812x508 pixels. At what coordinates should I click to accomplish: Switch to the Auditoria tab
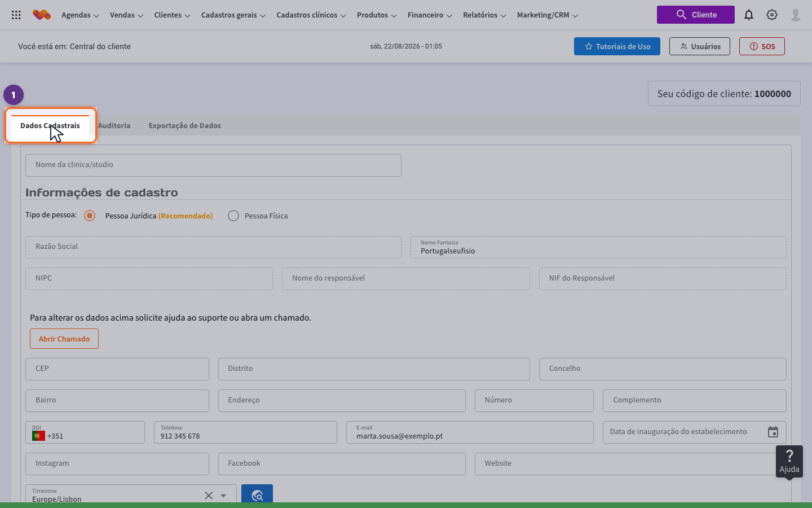[114, 125]
